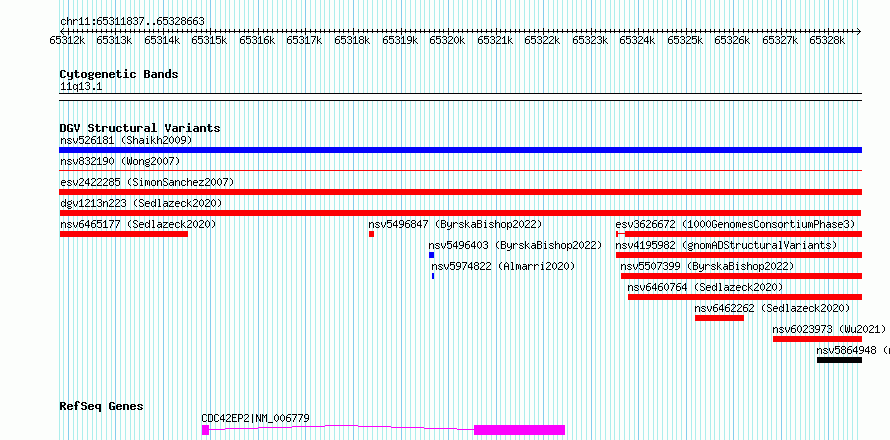890x440 pixels.
Task: Click the RefSeq Genes track title
Action: tap(102, 407)
